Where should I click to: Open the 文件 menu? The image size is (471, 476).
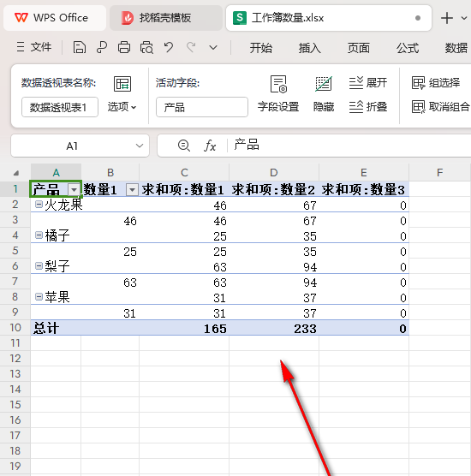point(34,47)
